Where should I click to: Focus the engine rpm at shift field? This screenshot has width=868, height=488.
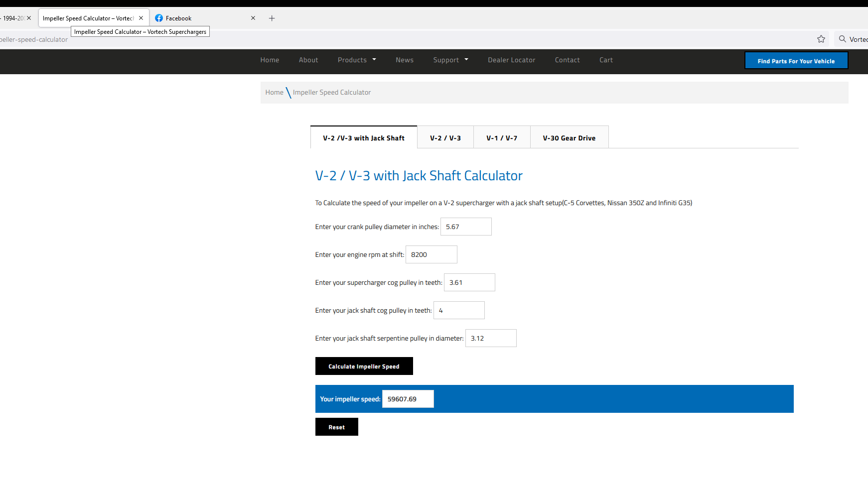431,254
